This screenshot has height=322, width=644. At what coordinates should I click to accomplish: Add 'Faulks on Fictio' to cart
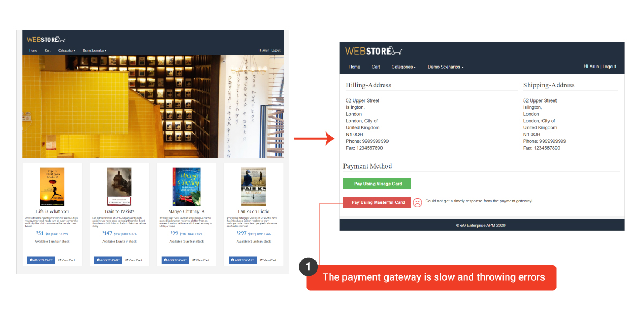point(243,260)
